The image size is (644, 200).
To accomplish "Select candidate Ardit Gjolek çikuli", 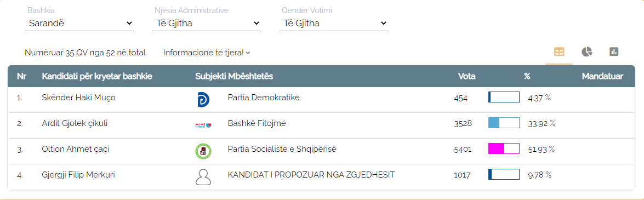I will pos(75,123).
